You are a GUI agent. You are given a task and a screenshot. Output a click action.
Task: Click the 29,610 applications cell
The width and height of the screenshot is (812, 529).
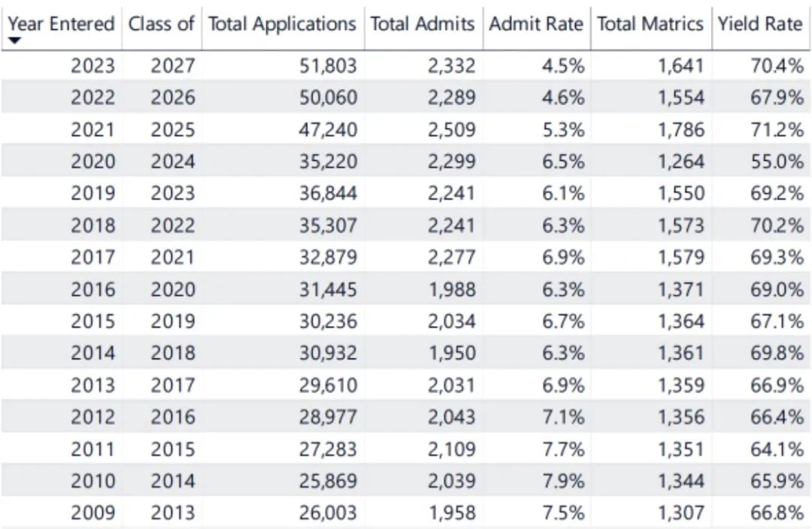pyautogui.click(x=328, y=385)
